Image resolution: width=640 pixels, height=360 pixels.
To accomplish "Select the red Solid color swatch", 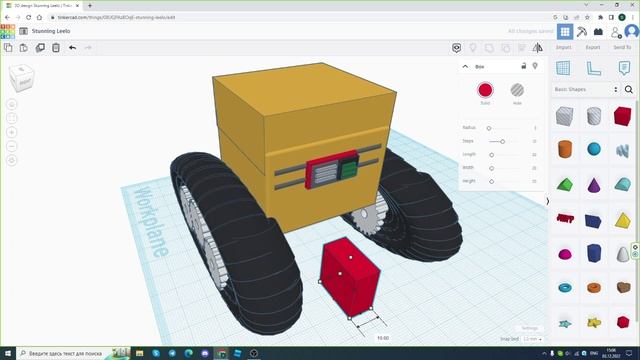I will pyautogui.click(x=485, y=90).
